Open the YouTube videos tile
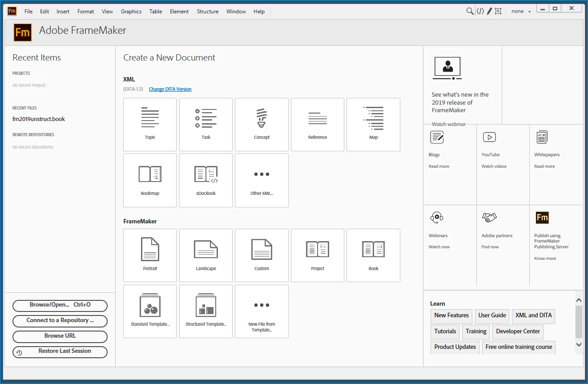The width and height of the screenshot is (588, 384). click(x=503, y=164)
